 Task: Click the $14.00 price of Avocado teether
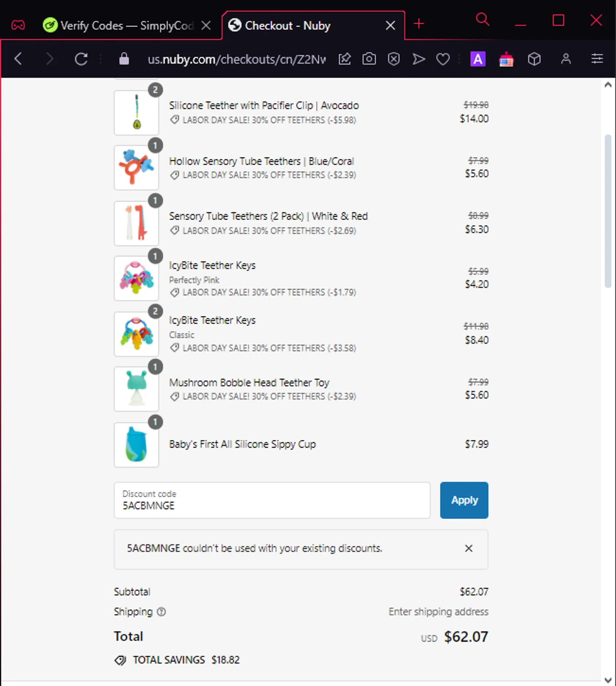pos(474,119)
